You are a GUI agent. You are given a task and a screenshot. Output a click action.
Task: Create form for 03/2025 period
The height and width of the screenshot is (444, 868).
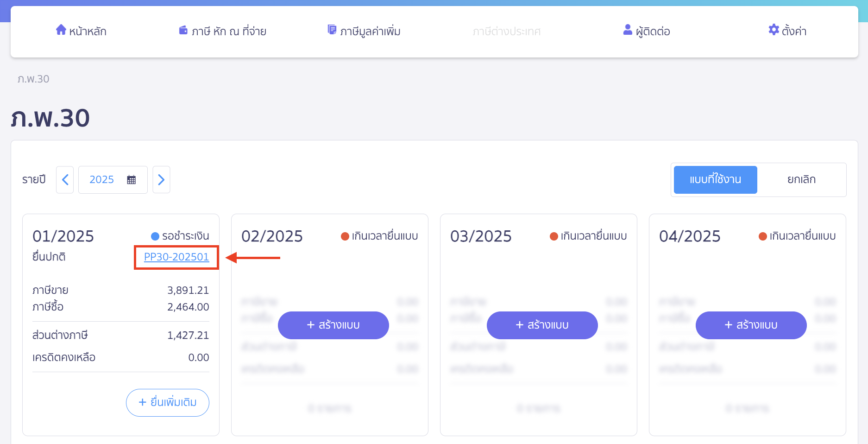click(542, 325)
